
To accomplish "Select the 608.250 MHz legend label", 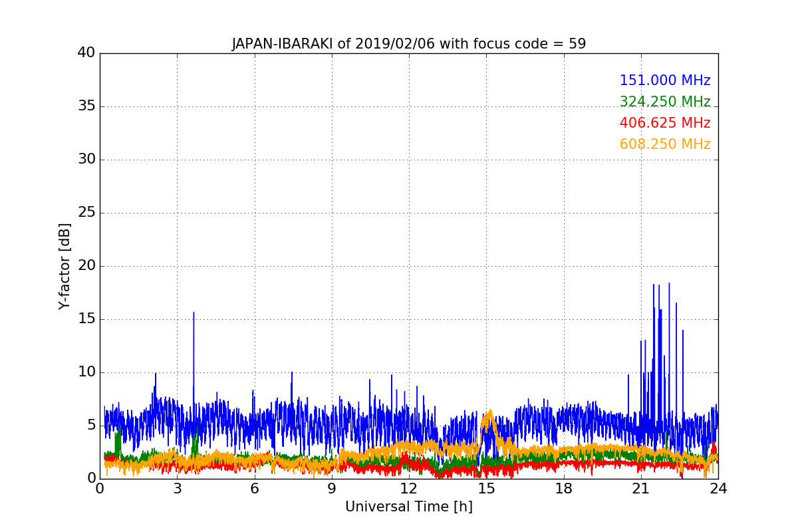I will pos(665,144).
